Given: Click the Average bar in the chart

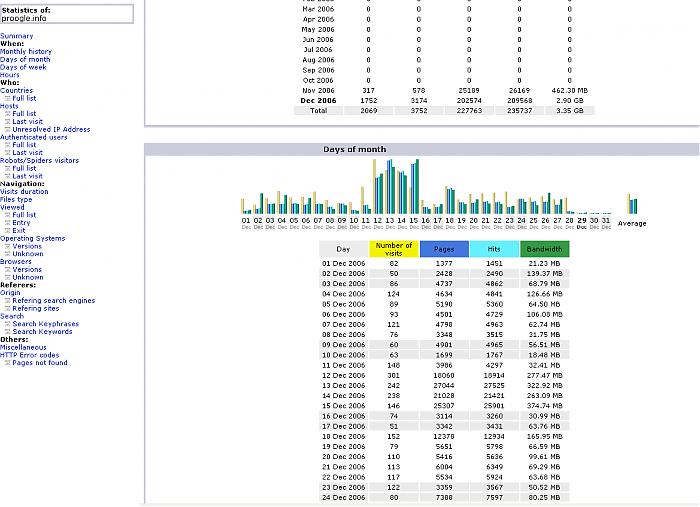Looking at the screenshot, I should [x=631, y=204].
